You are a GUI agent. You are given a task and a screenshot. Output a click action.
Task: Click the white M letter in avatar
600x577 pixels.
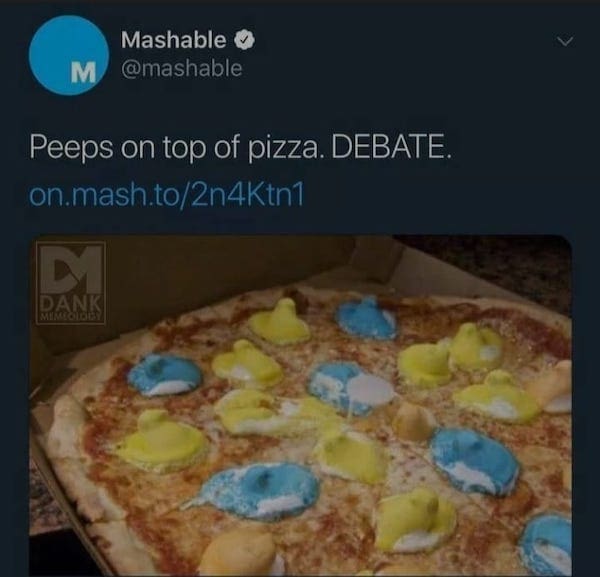pos(83,72)
